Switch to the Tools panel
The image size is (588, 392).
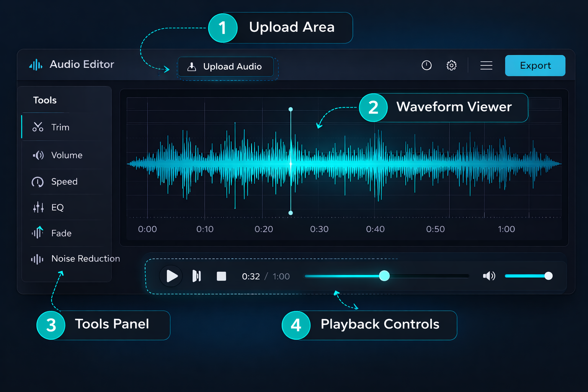[x=44, y=100]
